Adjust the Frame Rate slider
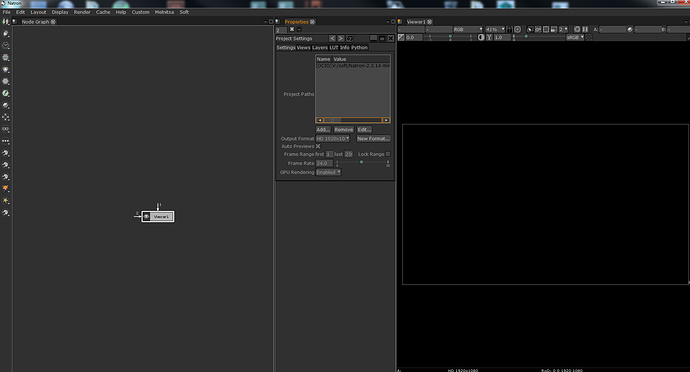The width and height of the screenshot is (690, 372). click(362, 163)
